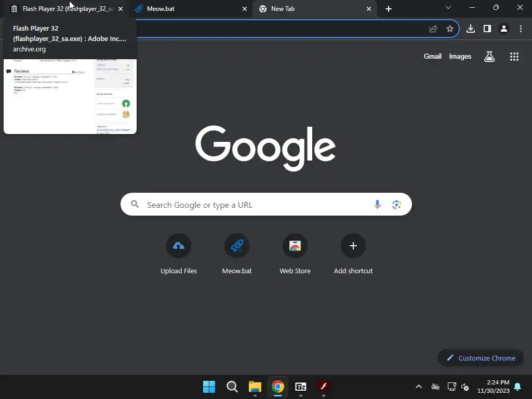Click the OneDrive cloud tray icon
This screenshot has width=532, height=399.
point(435,387)
